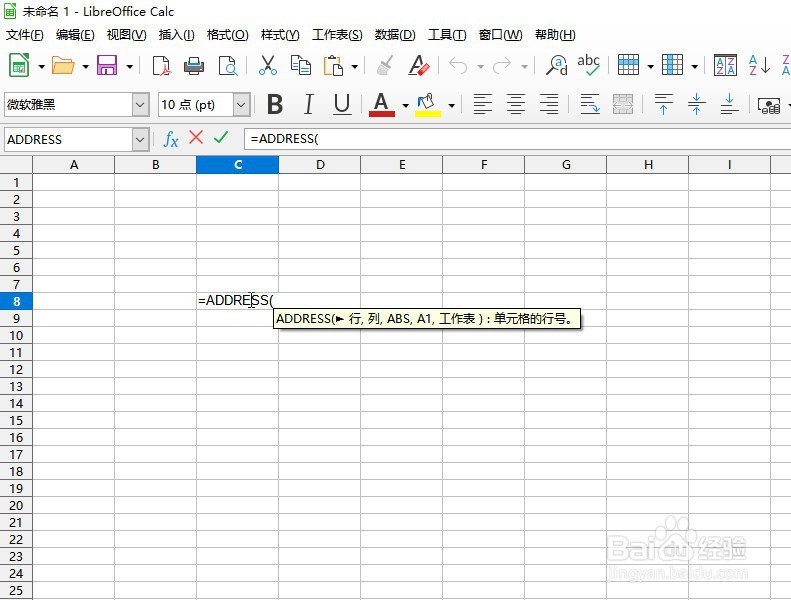Cut selection with the scissors icon

pos(267,66)
